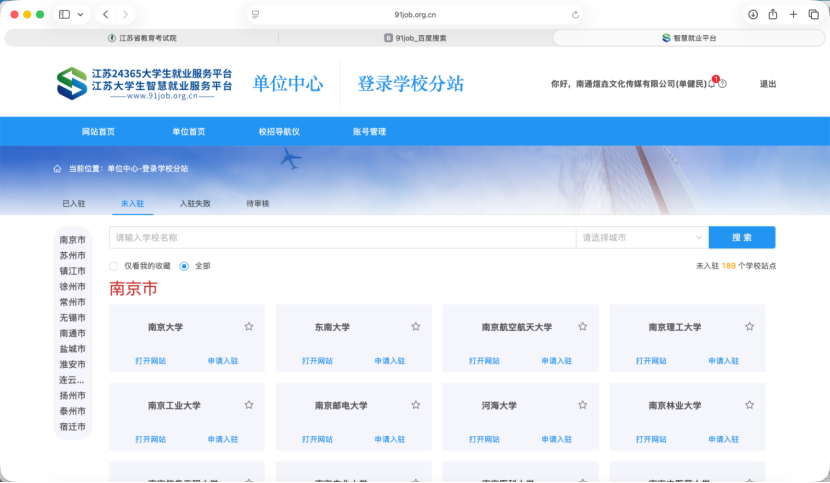Favorite 南京大学 with its star icon
The image size is (830, 483).
pyautogui.click(x=249, y=326)
